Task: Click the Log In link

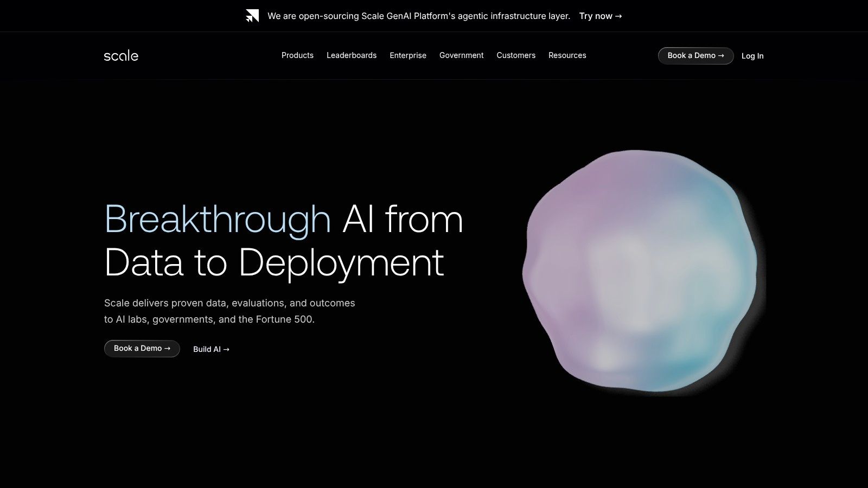Action: pyautogui.click(x=752, y=56)
